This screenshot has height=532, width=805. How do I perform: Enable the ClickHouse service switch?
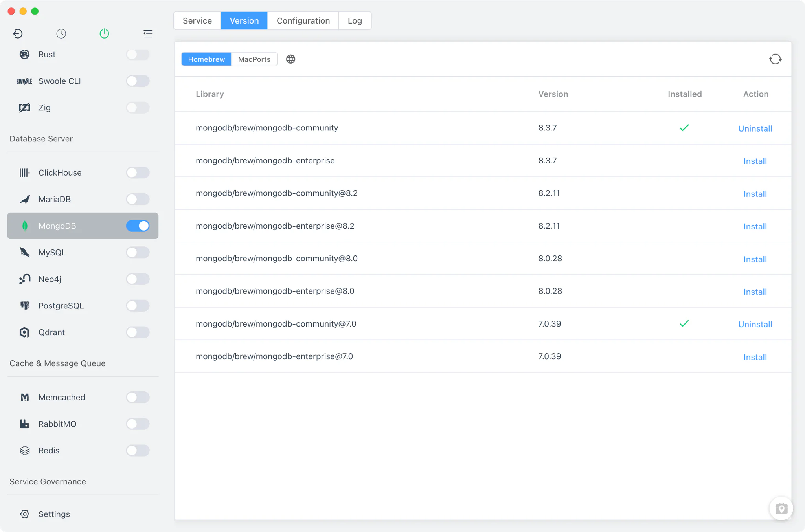point(138,172)
